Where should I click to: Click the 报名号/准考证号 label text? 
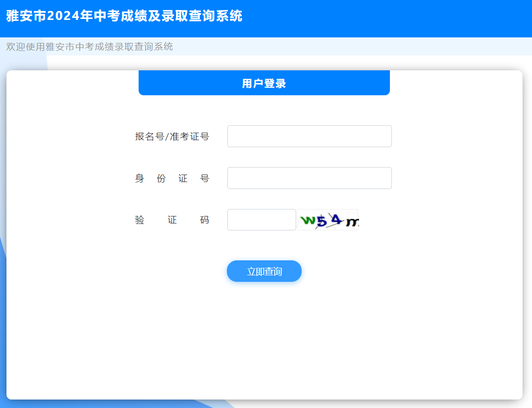173,136
